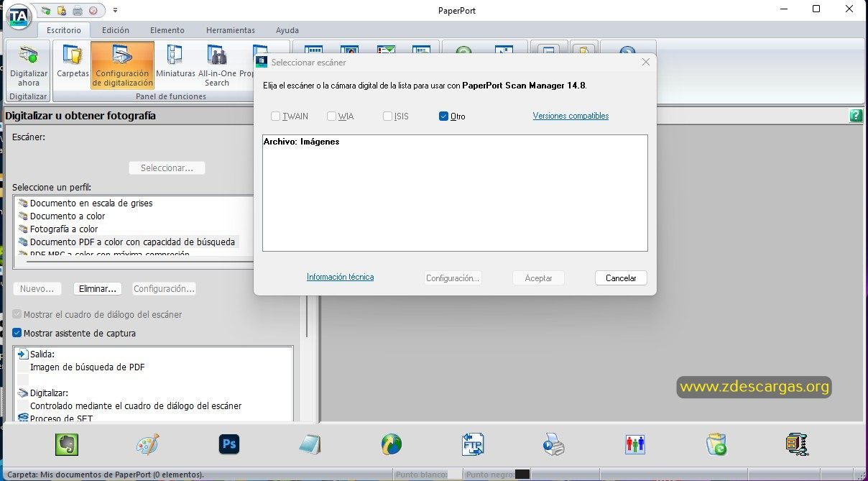
Task: Uncheck the Otro checkbox
Action: (x=443, y=116)
